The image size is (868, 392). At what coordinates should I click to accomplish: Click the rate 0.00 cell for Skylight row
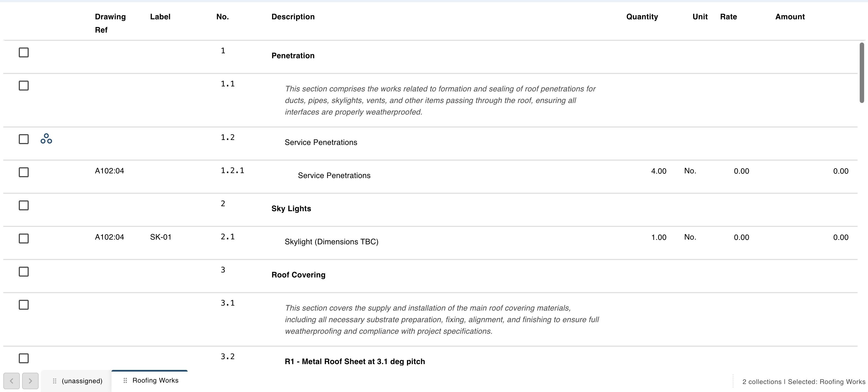741,237
